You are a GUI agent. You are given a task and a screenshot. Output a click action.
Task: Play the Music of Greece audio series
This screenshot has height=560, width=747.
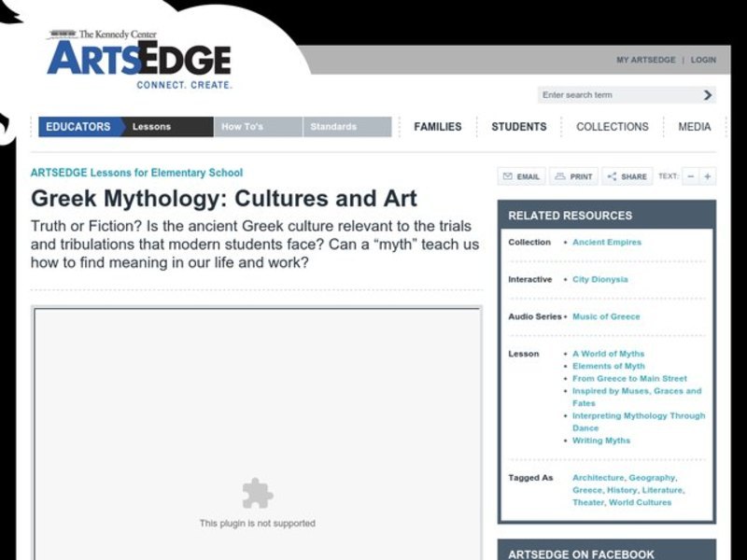point(607,316)
